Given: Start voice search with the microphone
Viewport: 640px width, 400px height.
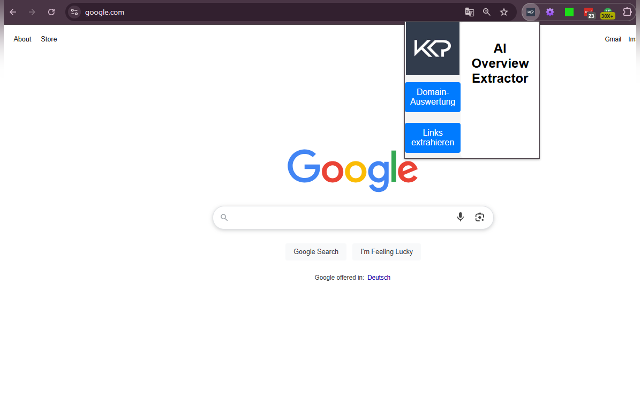Looking at the screenshot, I should pos(460,217).
